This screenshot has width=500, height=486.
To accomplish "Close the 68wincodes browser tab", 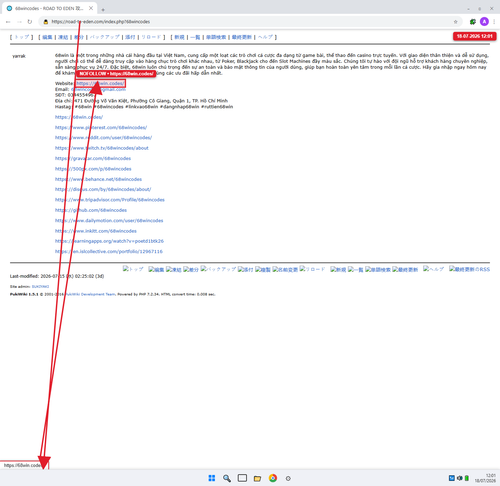I will coord(91,8).
